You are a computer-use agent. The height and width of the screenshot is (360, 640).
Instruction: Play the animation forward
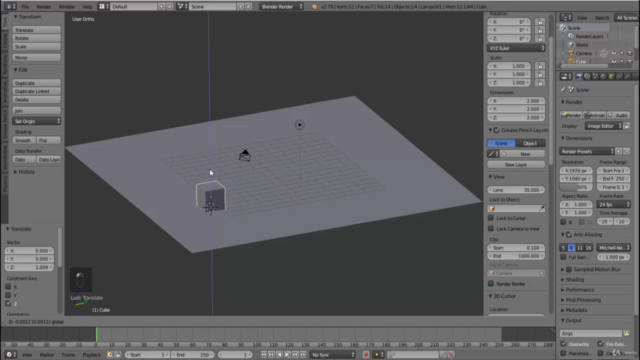[x=287, y=355]
